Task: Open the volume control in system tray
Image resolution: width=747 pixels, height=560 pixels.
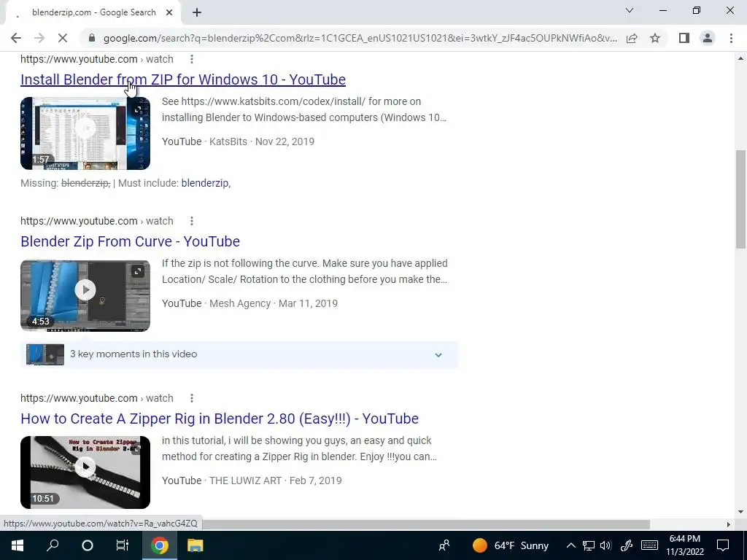Action: (605, 545)
